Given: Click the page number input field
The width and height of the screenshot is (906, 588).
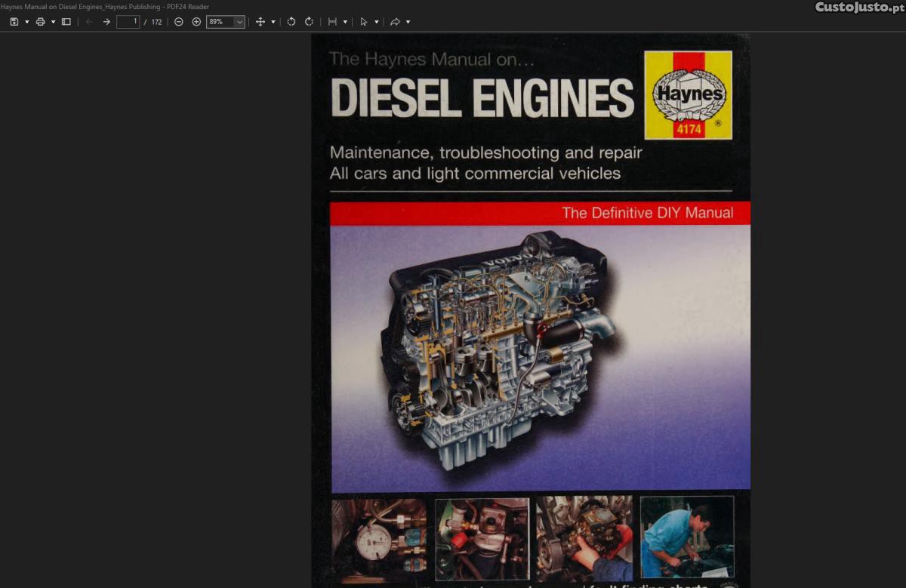Looking at the screenshot, I should coord(128,22).
